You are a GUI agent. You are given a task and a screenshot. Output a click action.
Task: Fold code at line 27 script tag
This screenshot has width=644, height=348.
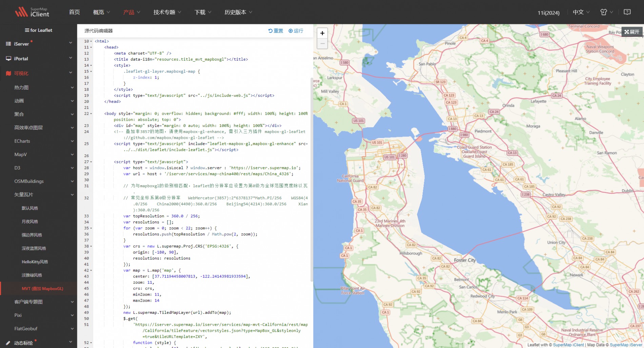(x=91, y=162)
